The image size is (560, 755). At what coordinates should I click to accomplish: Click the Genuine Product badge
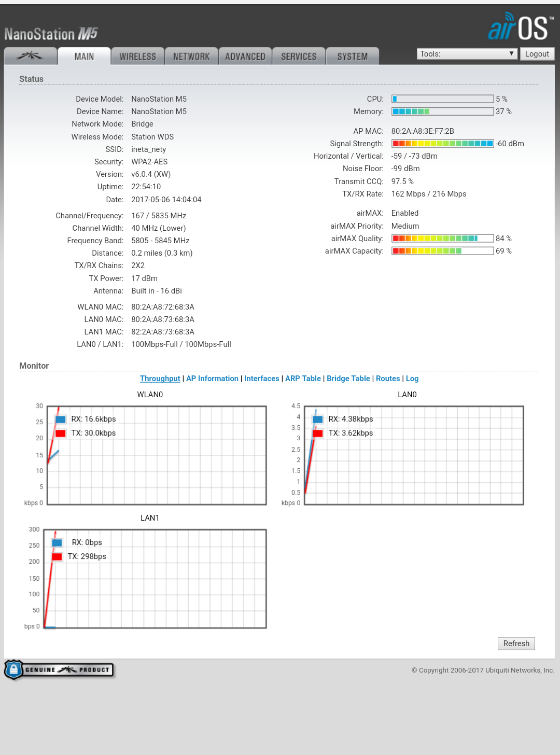coord(59,670)
